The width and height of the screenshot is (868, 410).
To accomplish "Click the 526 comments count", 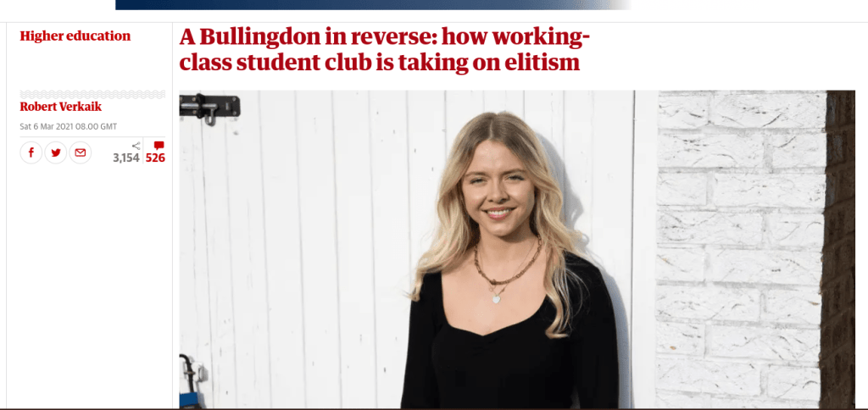I will [155, 158].
